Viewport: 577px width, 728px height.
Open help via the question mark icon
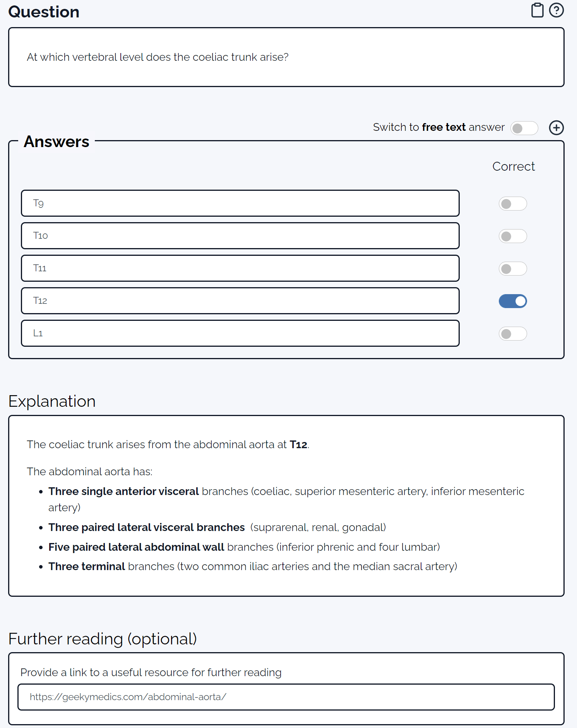556,10
